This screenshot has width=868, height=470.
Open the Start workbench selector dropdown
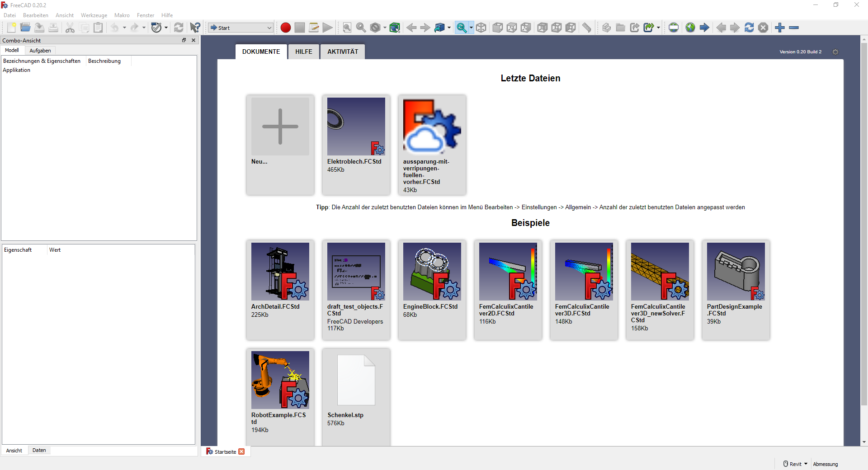tap(240, 28)
